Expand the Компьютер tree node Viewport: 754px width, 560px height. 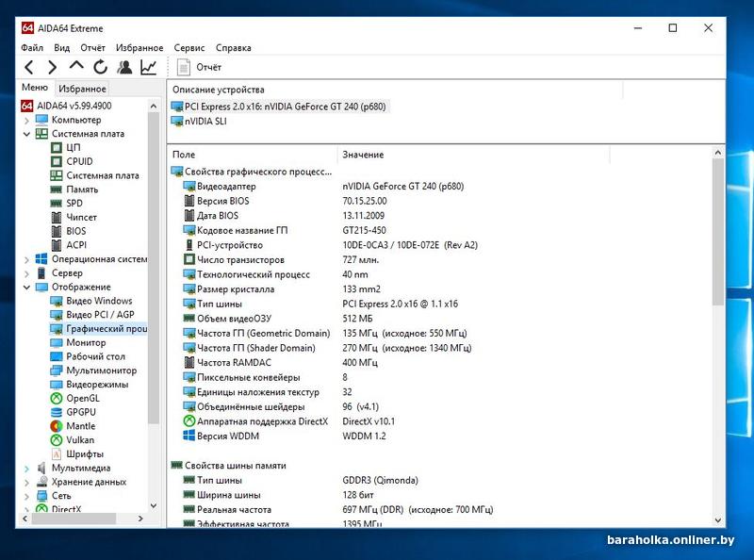[x=27, y=121]
